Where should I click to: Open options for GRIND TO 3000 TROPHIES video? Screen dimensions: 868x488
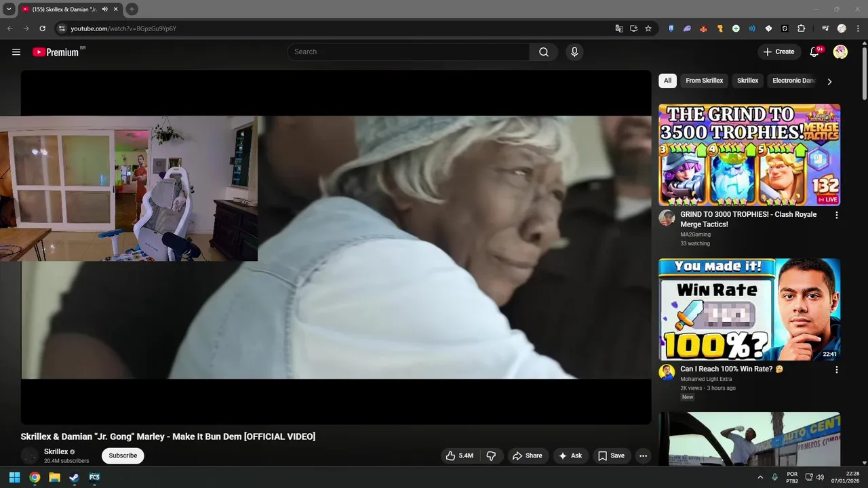point(836,215)
